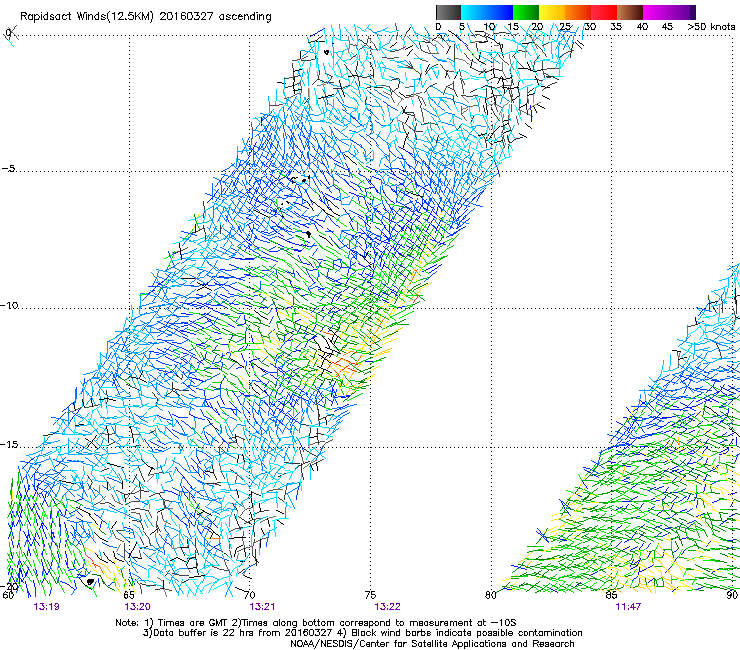
Task: Click the black island marker near 63E, 20S
Action: (90, 582)
